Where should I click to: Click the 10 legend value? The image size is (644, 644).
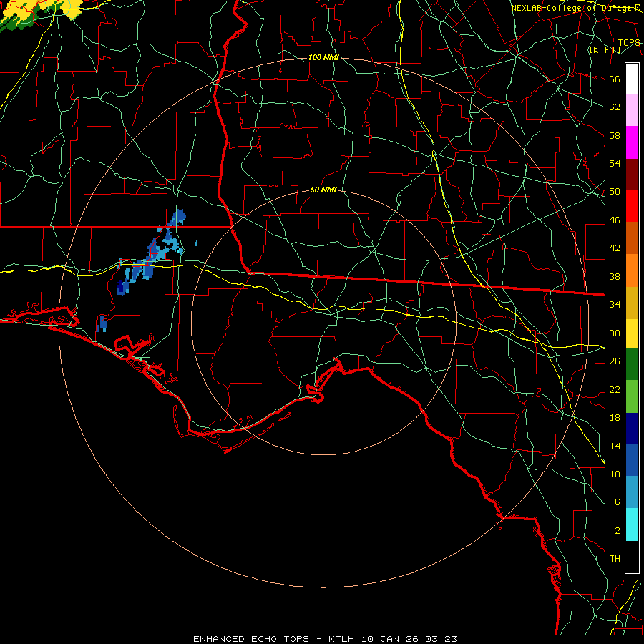coord(615,474)
